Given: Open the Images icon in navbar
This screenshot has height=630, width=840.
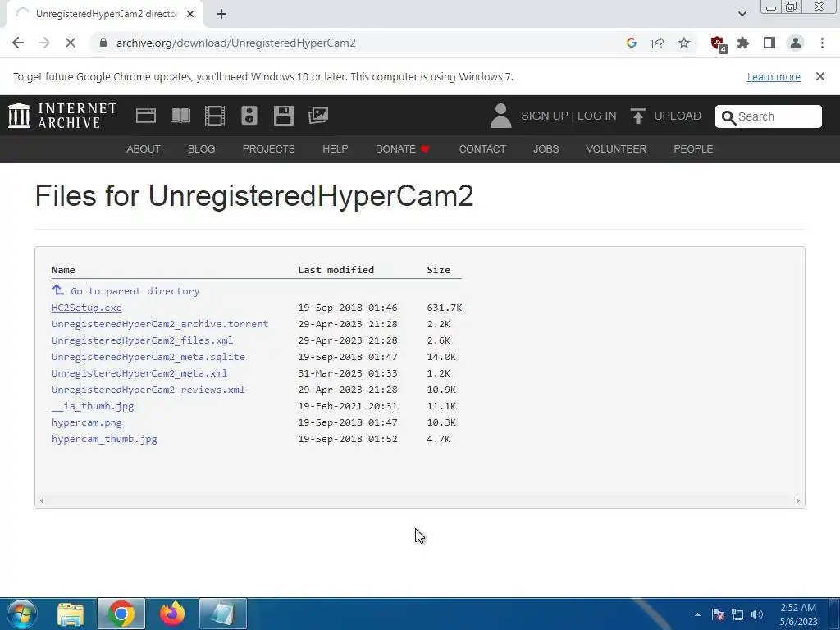Looking at the screenshot, I should point(318,116).
